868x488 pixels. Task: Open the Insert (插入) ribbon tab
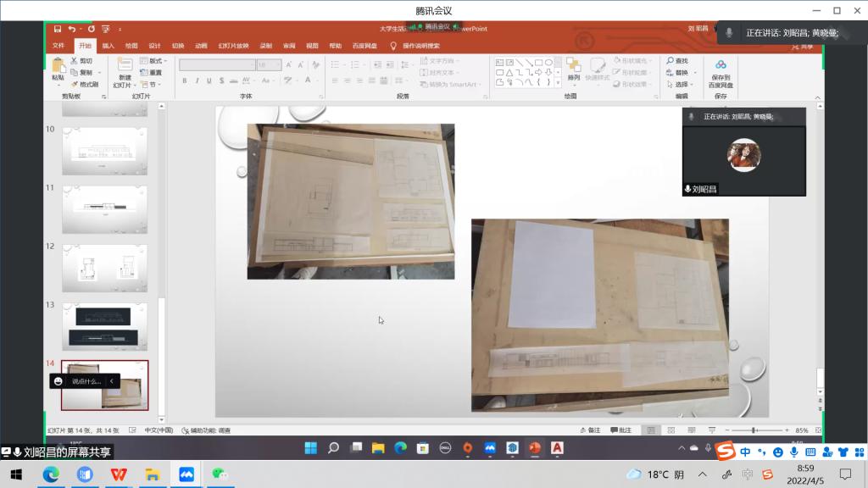[x=108, y=46]
